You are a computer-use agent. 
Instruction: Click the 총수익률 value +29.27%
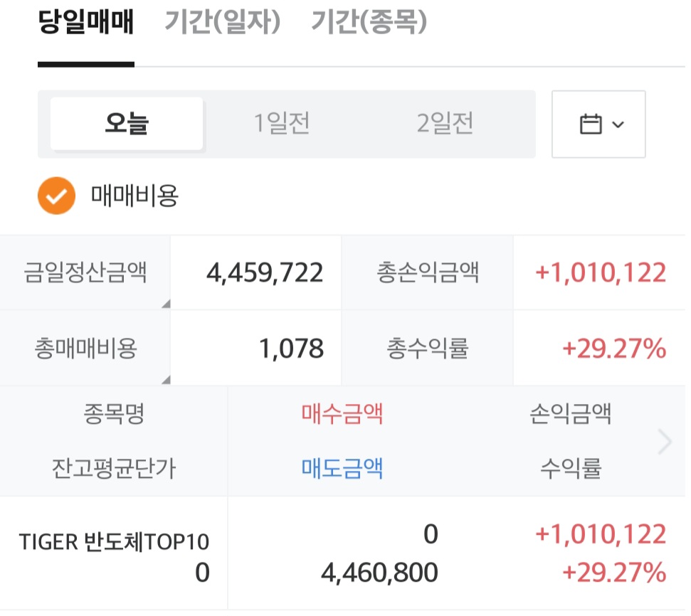pyautogui.click(x=613, y=349)
